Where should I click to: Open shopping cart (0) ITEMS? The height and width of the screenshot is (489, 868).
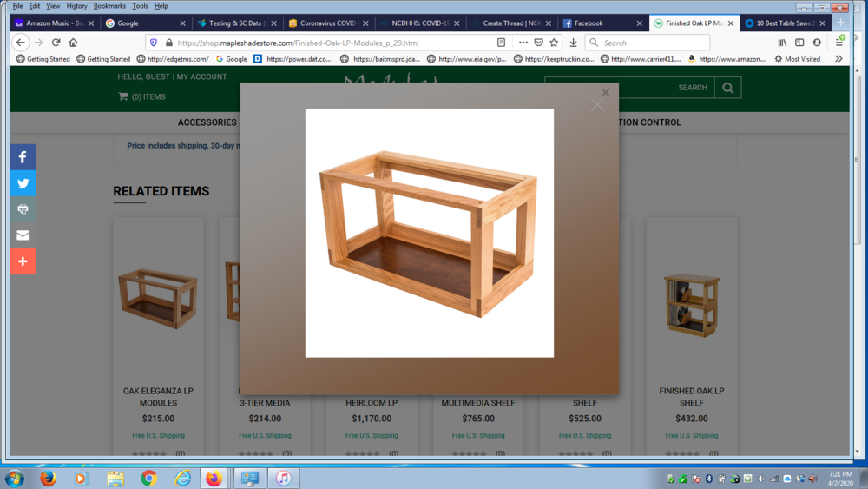tap(141, 97)
